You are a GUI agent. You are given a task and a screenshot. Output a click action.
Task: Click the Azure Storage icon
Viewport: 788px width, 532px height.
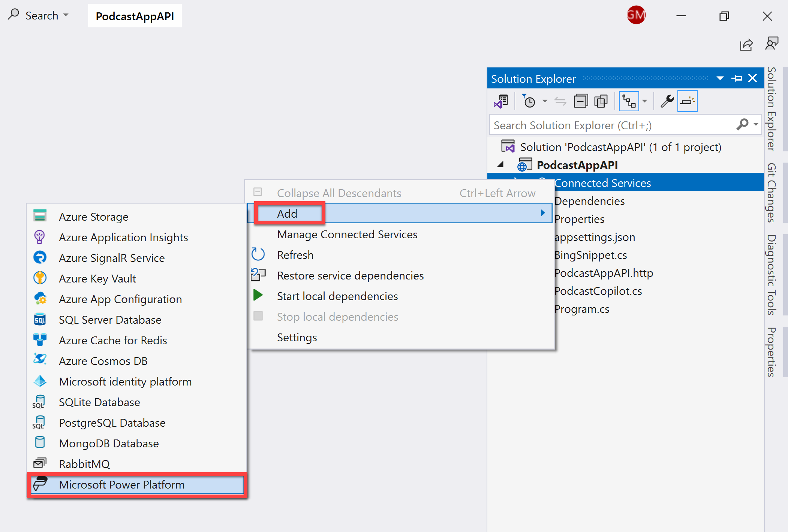(x=40, y=216)
